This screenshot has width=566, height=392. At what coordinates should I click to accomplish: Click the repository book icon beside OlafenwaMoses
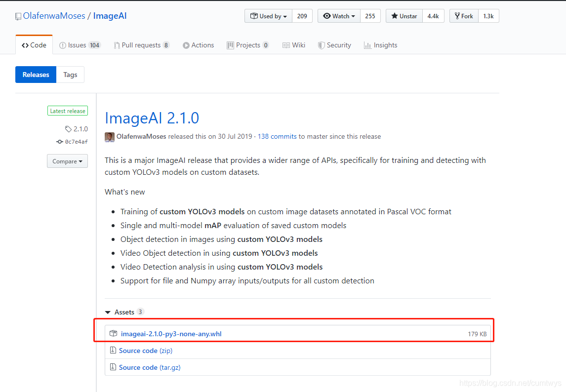(18, 16)
